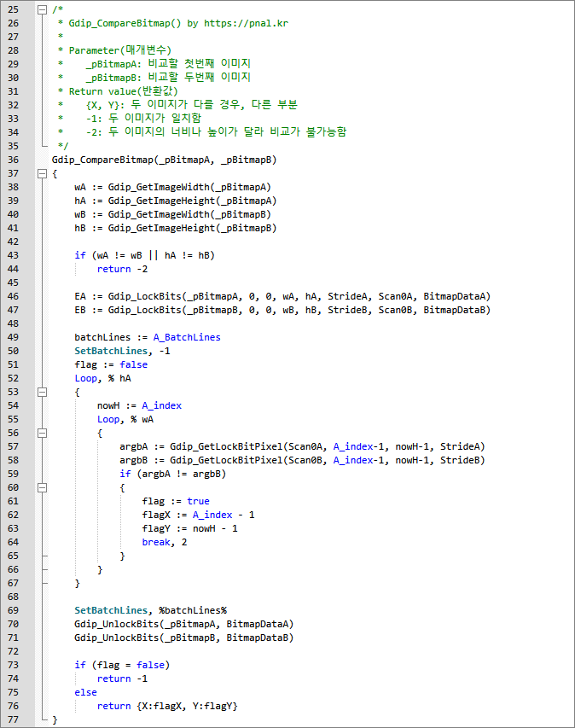Click the 'argbA := Gdip_GetLockBitPixel' line
Screen dimensions: 575x728
pos(302,446)
